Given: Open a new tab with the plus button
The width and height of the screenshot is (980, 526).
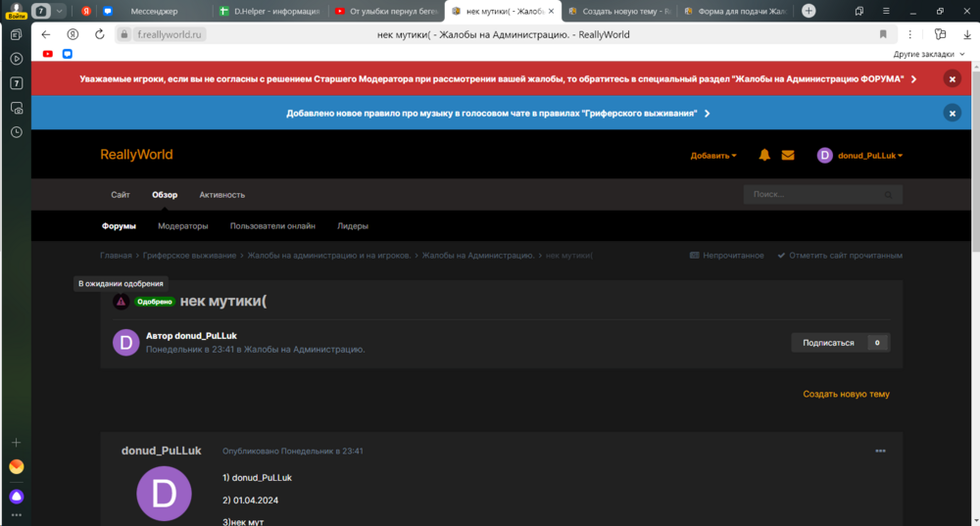Looking at the screenshot, I should [x=808, y=11].
